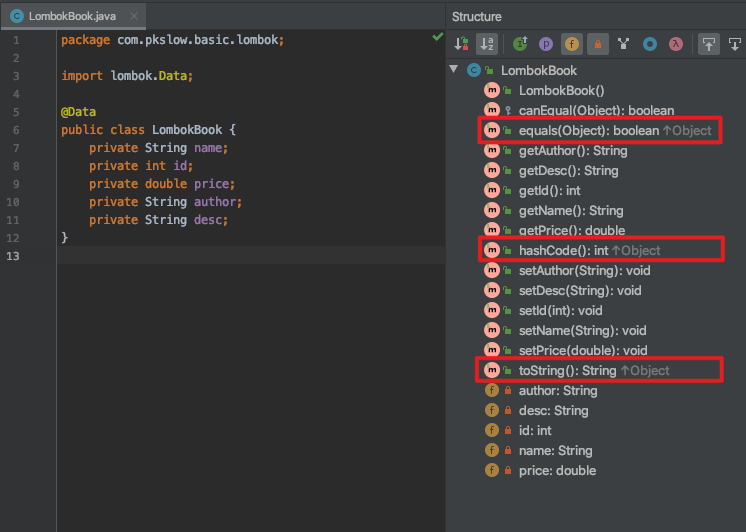Toggle Show non-public lock icon
This screenshot has height=532, width=746.
pos(598,44)
